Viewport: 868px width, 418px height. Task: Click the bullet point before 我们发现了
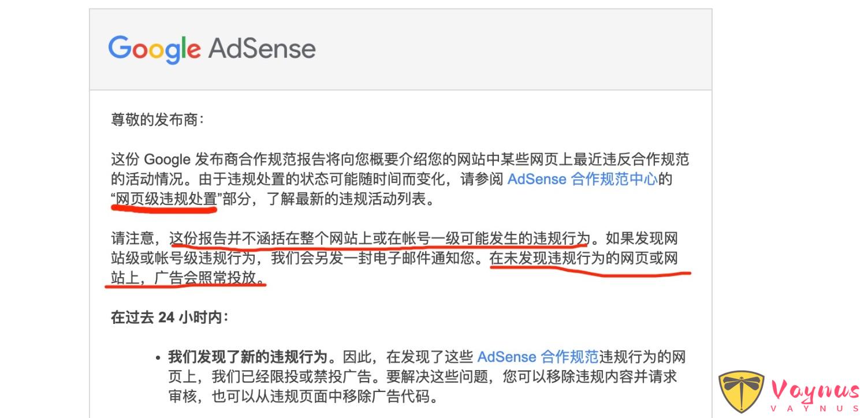(x=158, y=357)
